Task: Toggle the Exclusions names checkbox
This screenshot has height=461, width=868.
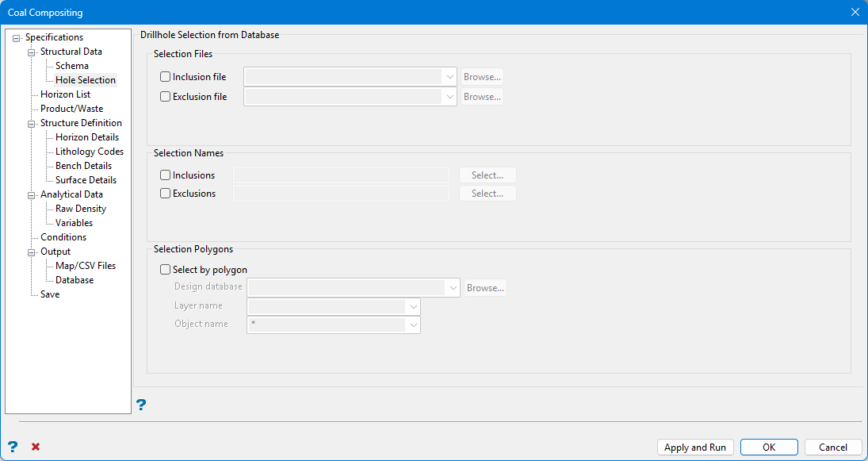Action: [166, 194]
